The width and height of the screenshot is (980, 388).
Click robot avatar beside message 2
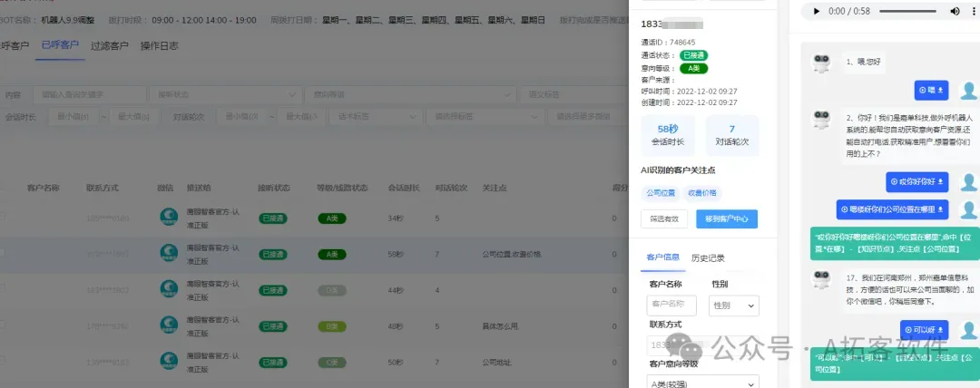pos(820,120)
